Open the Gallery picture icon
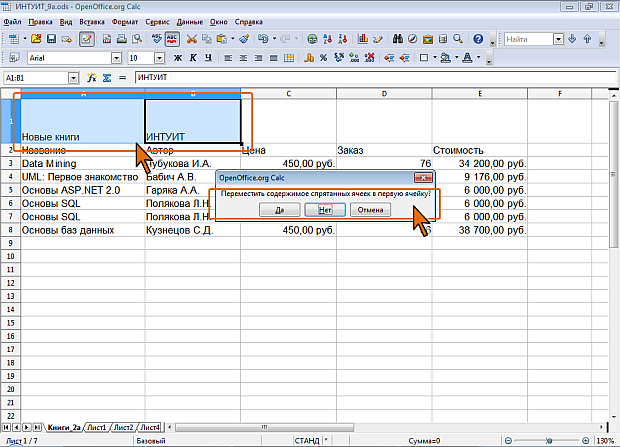 tap(428, 39)
